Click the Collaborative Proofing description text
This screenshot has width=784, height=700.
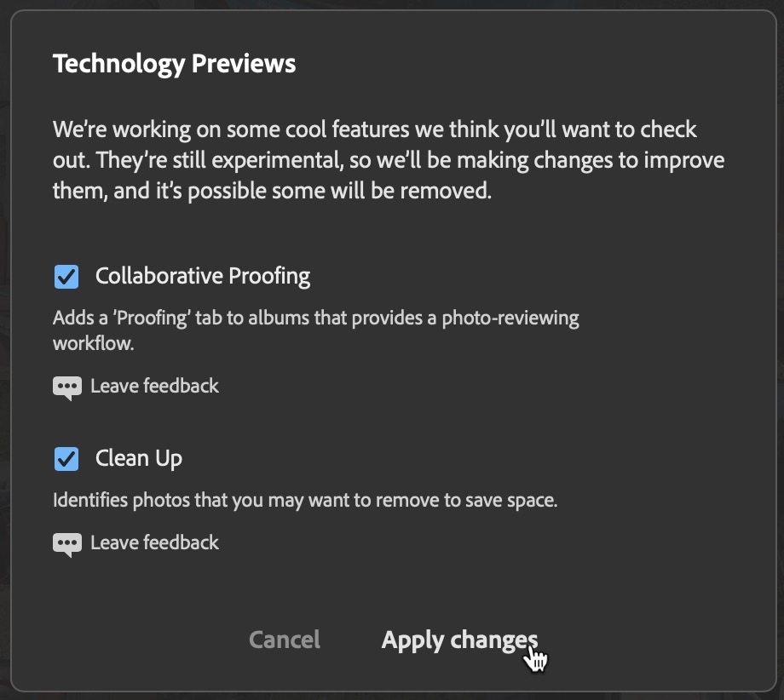[315, 330]
